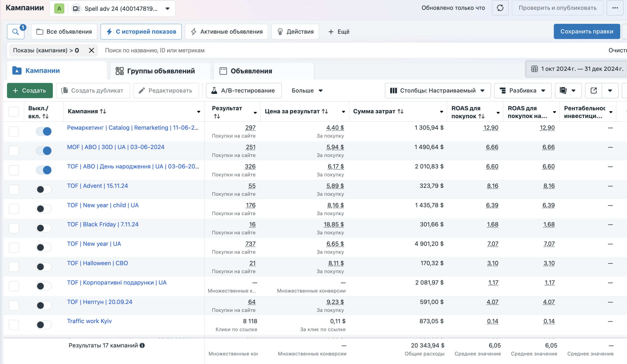Open the search and filter magnifier button

point(15,32)
